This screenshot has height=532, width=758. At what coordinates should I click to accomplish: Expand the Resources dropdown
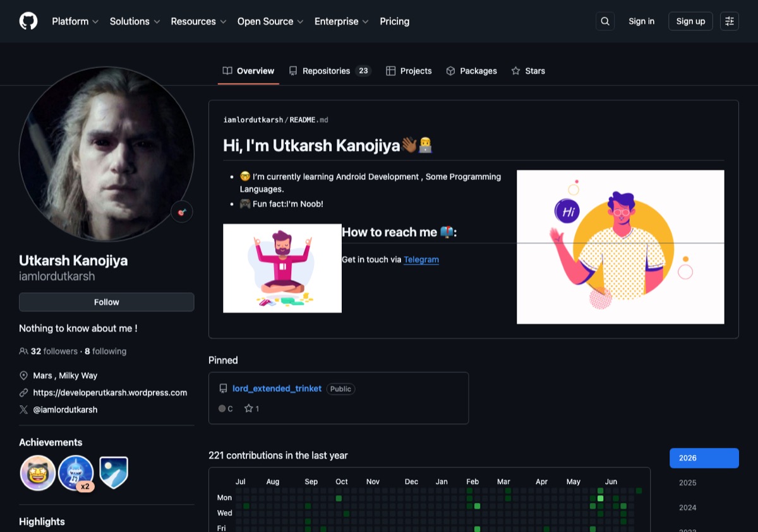tap(198, 21)
